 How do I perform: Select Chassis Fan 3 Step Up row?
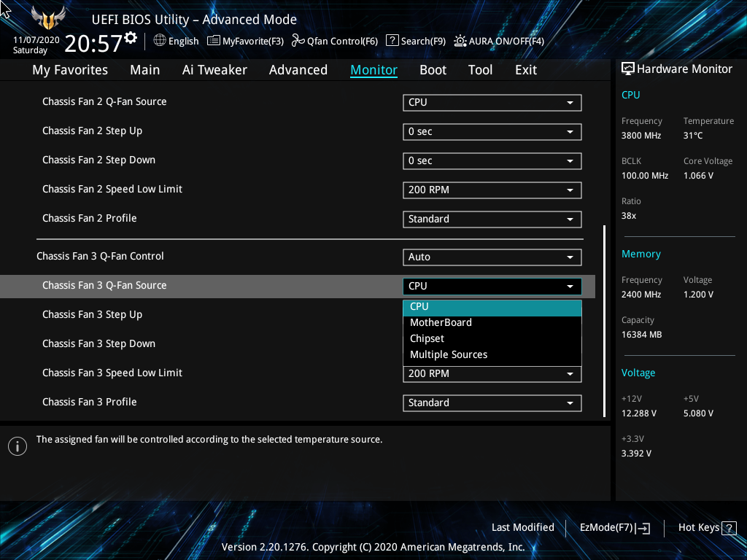92,315
